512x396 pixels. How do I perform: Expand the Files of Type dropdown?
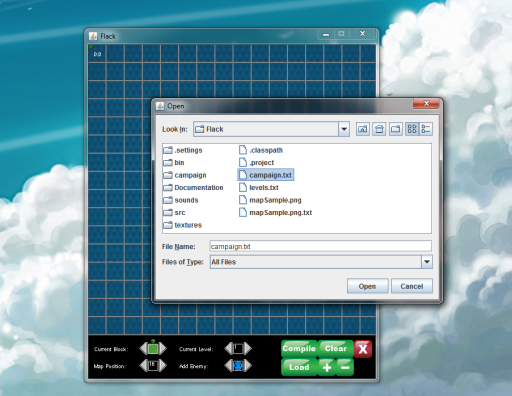tap(427, 262)
